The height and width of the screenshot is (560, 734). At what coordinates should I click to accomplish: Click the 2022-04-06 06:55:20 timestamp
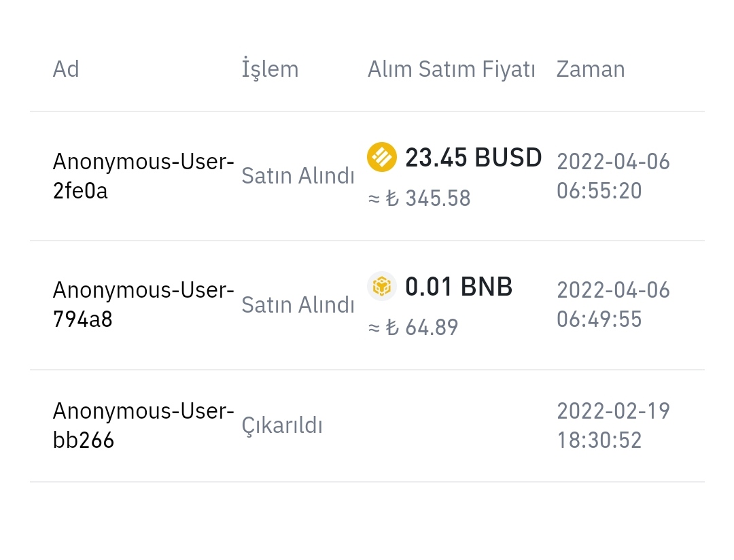pyautogui.click(x=613, y=176)
